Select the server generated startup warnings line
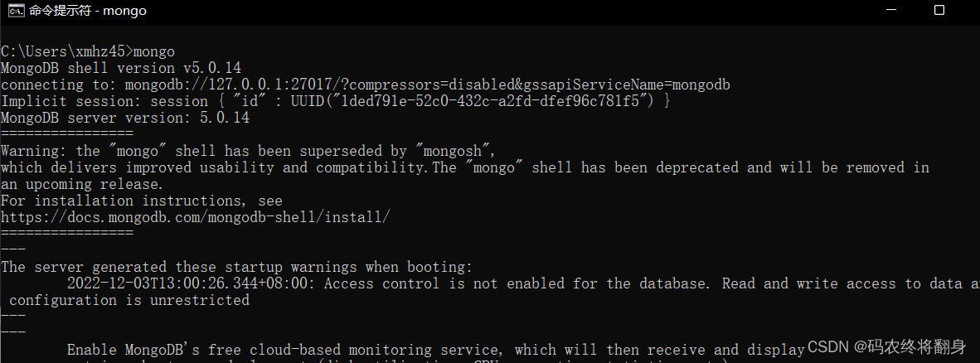This screenshot has width=980, height=363. click(x=237, y=267)
